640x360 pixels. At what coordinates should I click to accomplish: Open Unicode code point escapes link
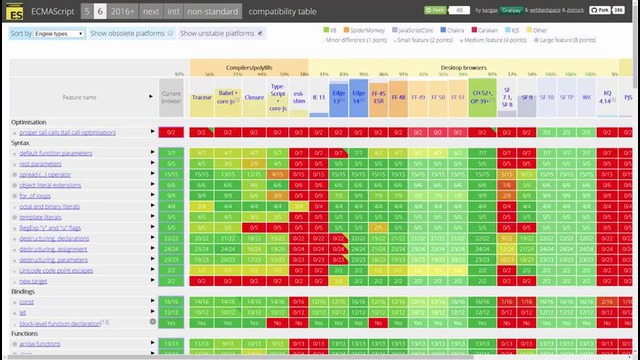pyautogui.click(x=56, y=270)
